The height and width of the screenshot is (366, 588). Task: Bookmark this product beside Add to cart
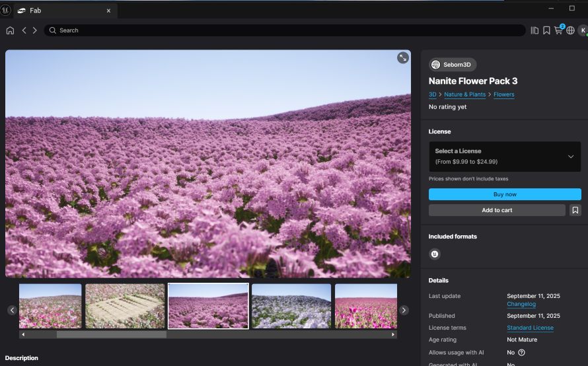[575, 210]
